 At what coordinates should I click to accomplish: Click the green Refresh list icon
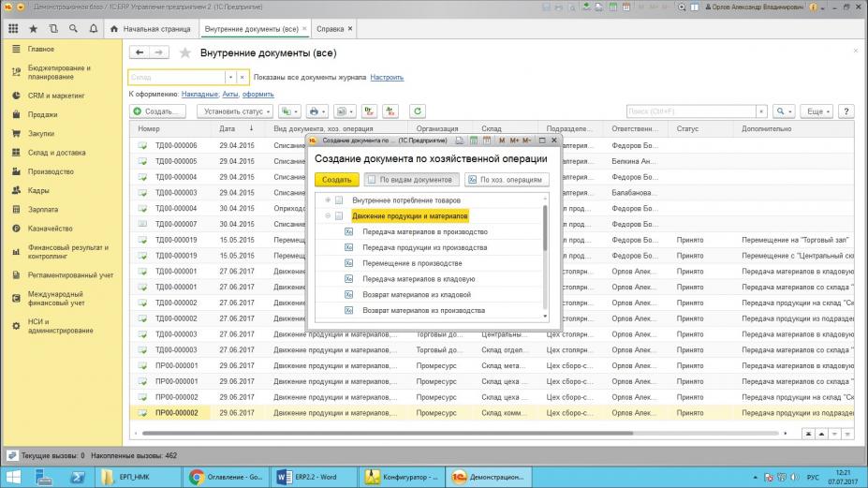[x=417, y=111]
